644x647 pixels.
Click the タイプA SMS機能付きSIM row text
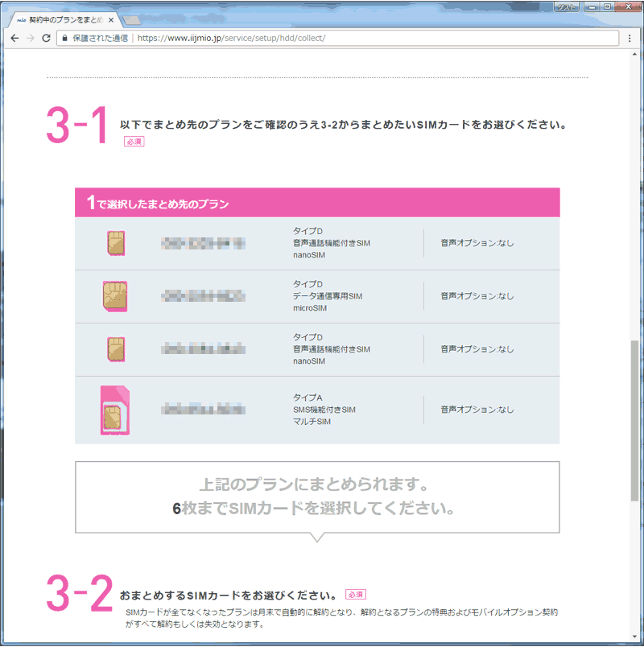click(x=324, y=410)
